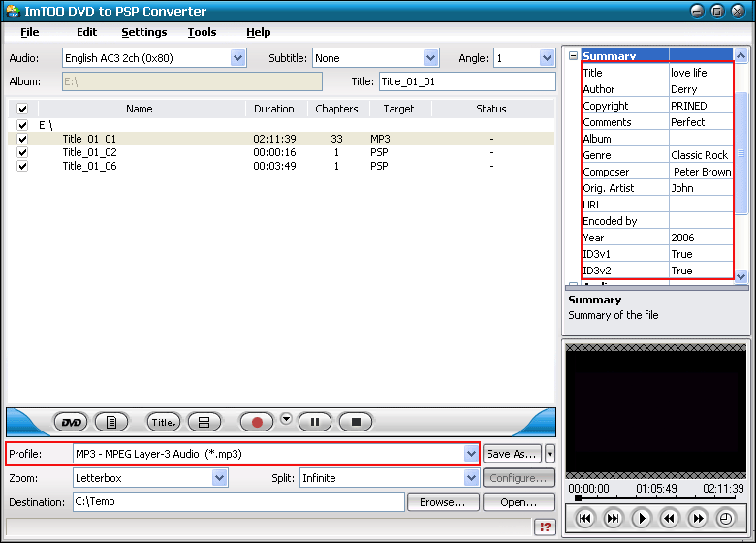Open the Zoom Letterbox dropdown
Image resolution: width=756 pixels, height=543 pixels.
click(x=219, y=478)
